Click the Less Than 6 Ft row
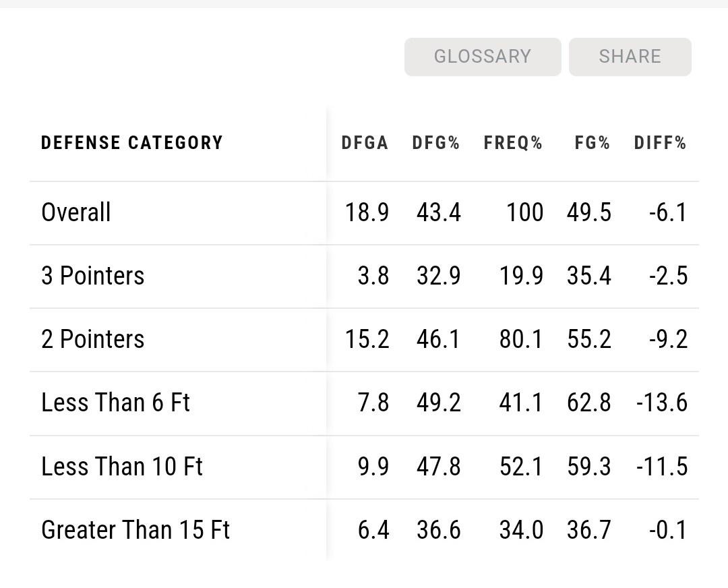Screen dimensions: 728x588 116,403
